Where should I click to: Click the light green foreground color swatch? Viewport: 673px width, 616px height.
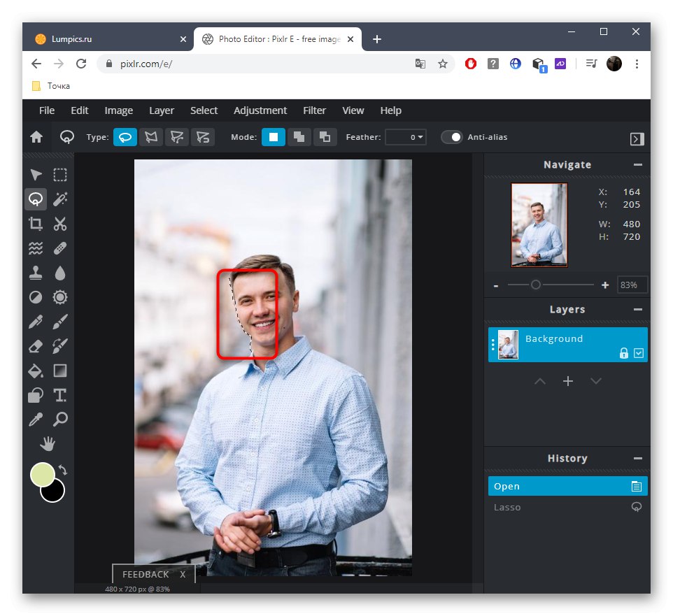tap(43, 475)
